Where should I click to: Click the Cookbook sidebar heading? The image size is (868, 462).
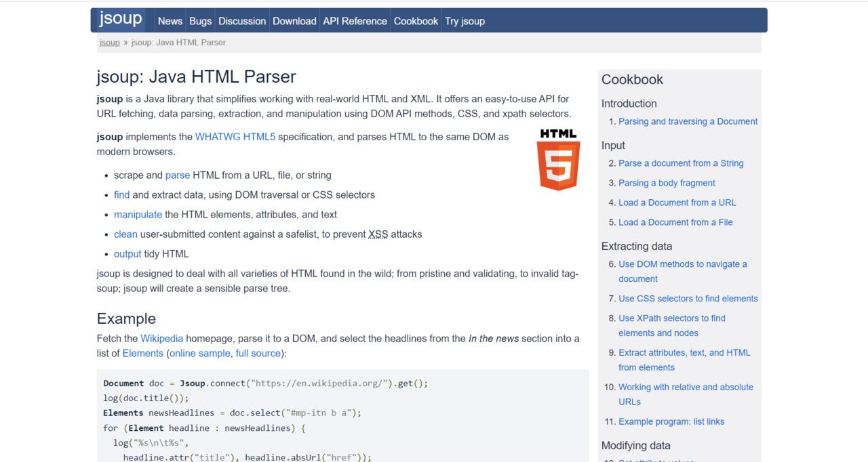[x=632, y=79]
